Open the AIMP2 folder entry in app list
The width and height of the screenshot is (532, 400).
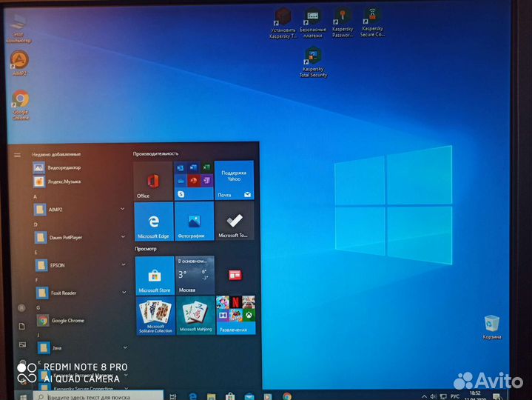(x=80, y=210)
